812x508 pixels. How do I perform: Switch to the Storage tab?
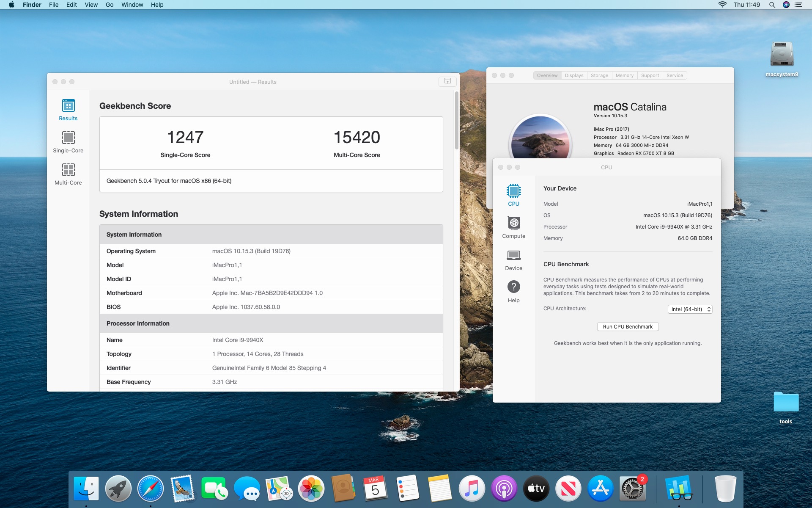(599, 75)
